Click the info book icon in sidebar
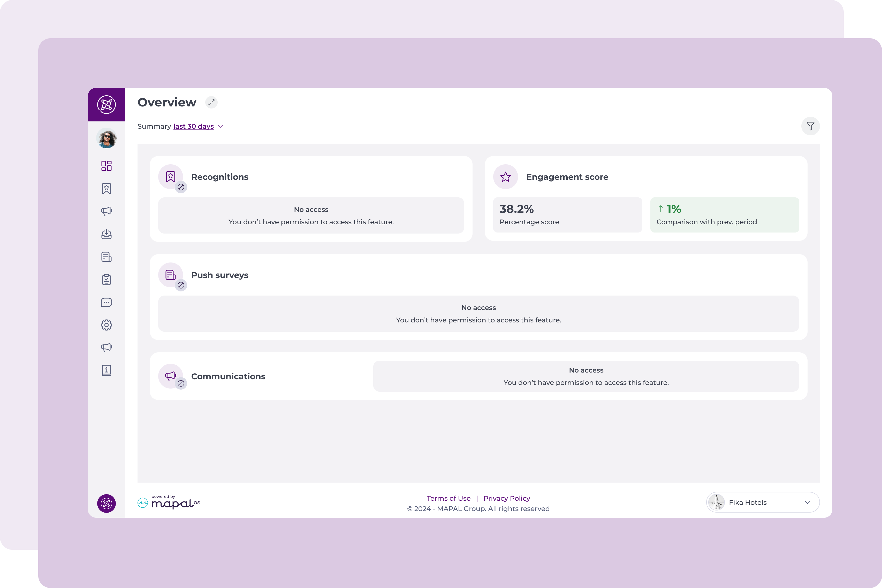Screen dimensions: 882x588 pyautogui.click(x=107, y=370)
